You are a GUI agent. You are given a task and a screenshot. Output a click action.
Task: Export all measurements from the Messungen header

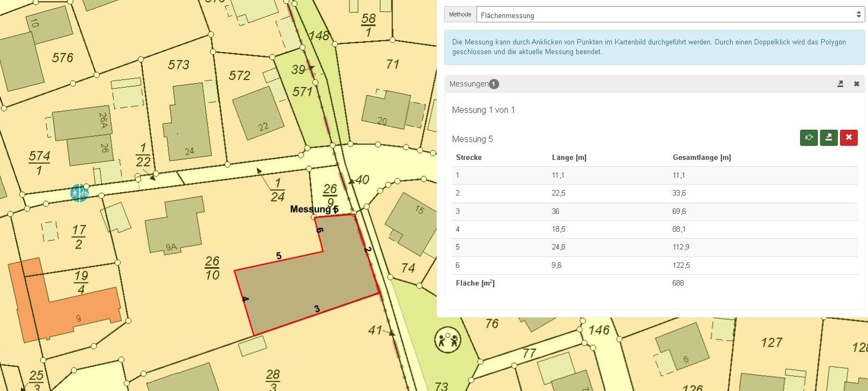coord(840,84)
